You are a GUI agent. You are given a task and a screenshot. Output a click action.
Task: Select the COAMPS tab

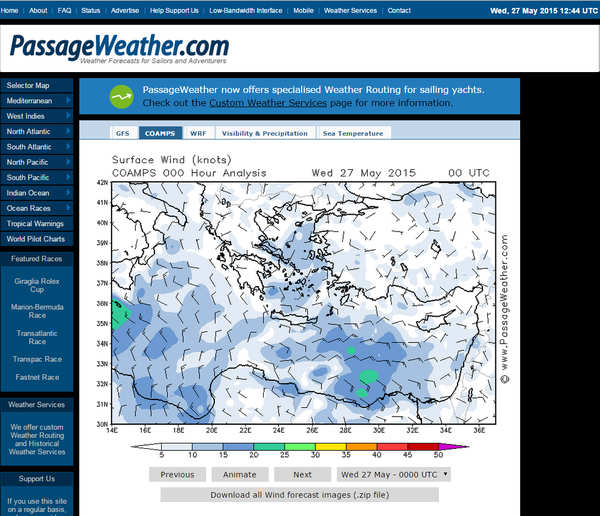tap(160, 133)
